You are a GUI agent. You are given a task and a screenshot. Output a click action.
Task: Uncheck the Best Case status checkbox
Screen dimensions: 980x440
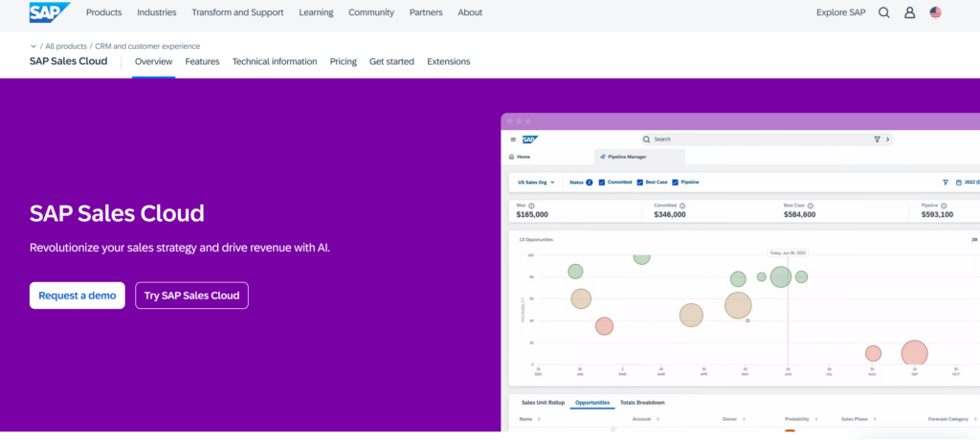click(x=640, y=183)
